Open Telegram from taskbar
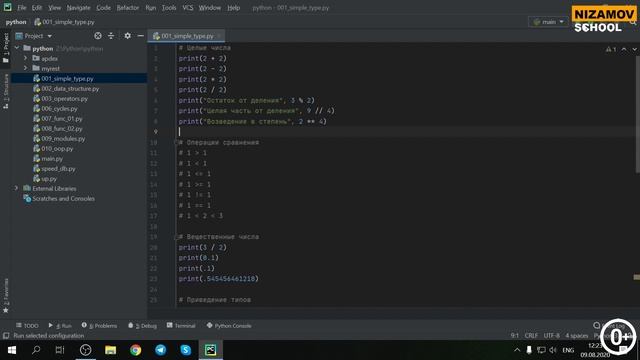 [160, 350]
